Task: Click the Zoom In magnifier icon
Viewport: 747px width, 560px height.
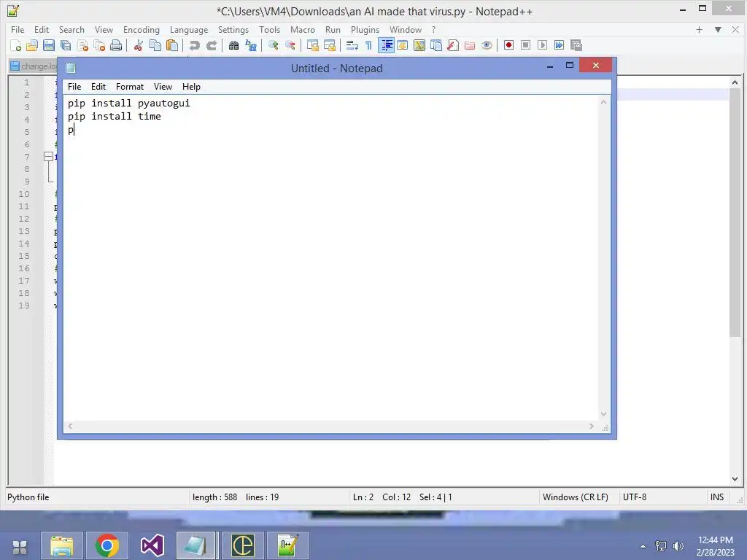Action: pyautogui.click(x=273, y=45)
